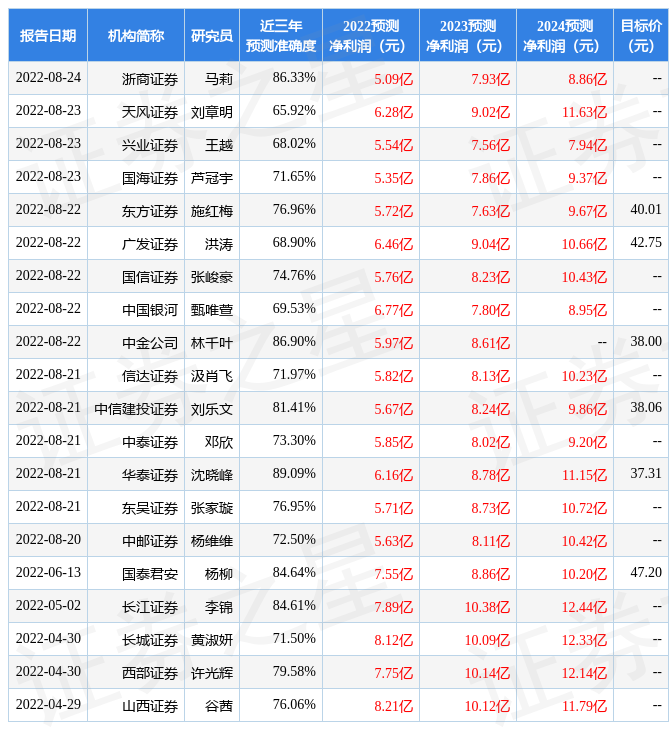Image resolution: width=669 pixels, height=730 pixels.
Task: Click the 12.44亿 forecast value
Action: [584, 608]
